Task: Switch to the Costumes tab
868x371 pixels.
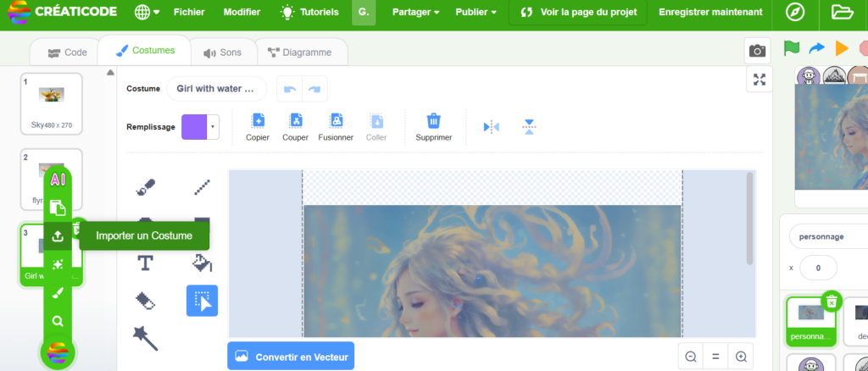Action: [144, 51]
